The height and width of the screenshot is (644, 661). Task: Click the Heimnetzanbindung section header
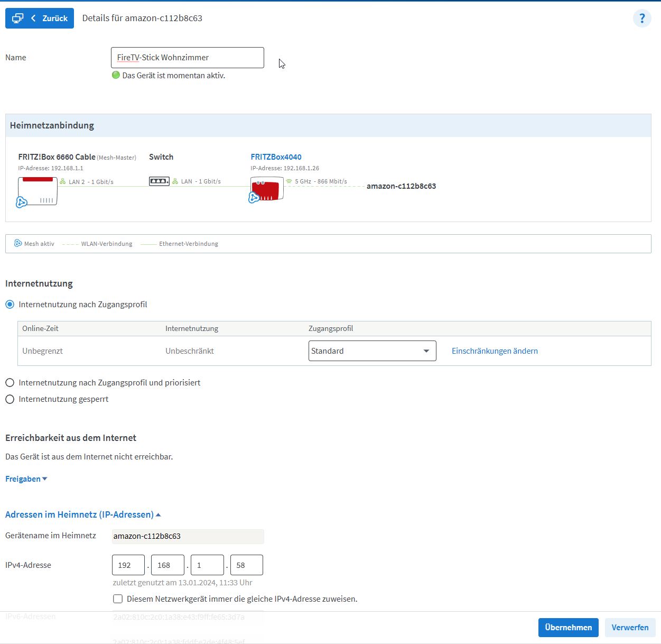328,125
